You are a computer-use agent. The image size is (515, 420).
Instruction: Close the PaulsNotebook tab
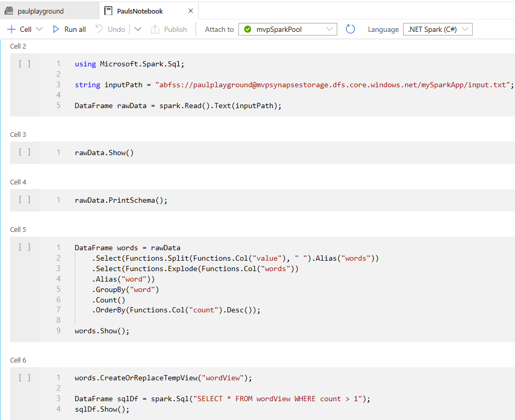(190, 10)
